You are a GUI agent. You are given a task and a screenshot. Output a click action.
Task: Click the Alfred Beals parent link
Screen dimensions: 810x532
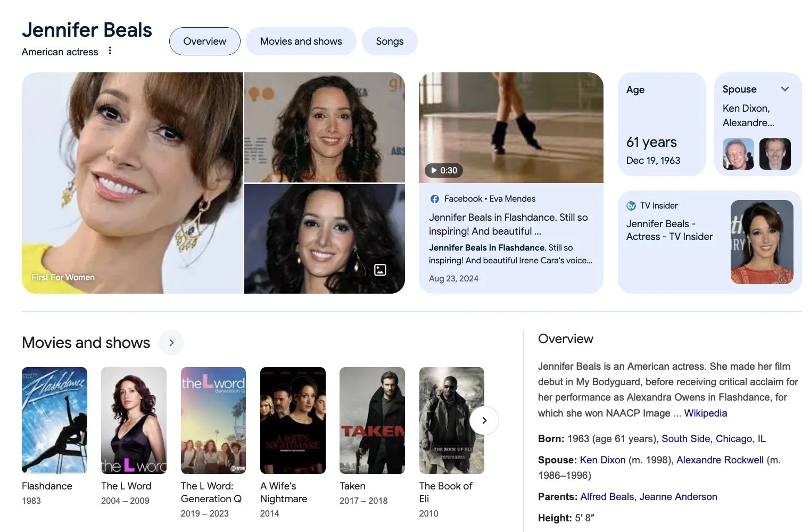pyautogui.click(x=607, y=496)
